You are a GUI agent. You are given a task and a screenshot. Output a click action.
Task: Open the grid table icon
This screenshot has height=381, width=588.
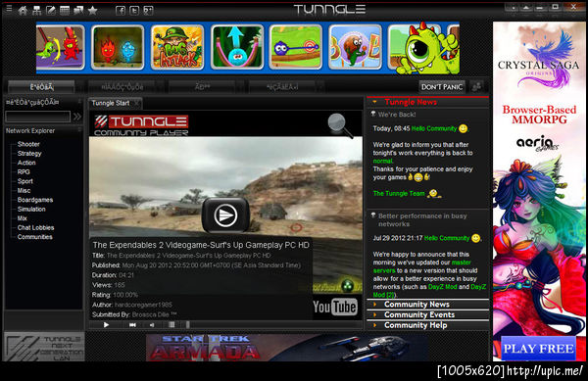click(x=65, y=10)
